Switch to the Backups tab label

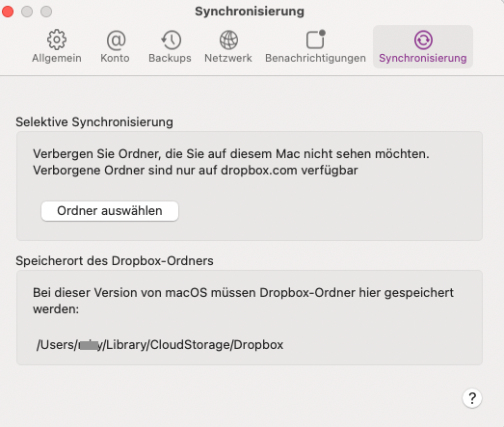tap(170, 58)
